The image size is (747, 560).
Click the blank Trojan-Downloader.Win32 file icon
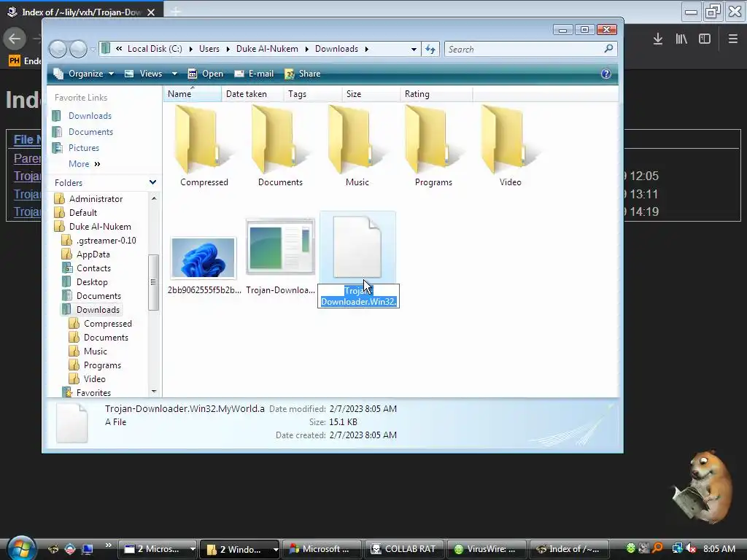357,246
